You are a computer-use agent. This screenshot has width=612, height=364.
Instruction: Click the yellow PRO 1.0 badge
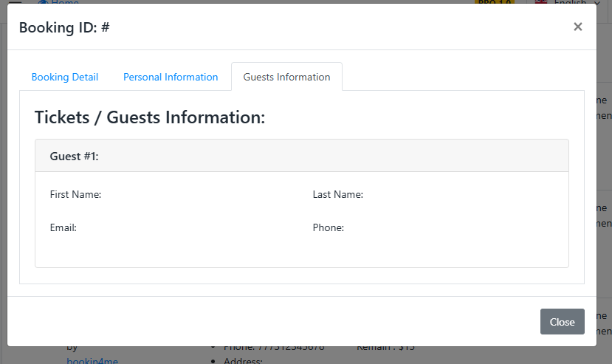point(495,2)
